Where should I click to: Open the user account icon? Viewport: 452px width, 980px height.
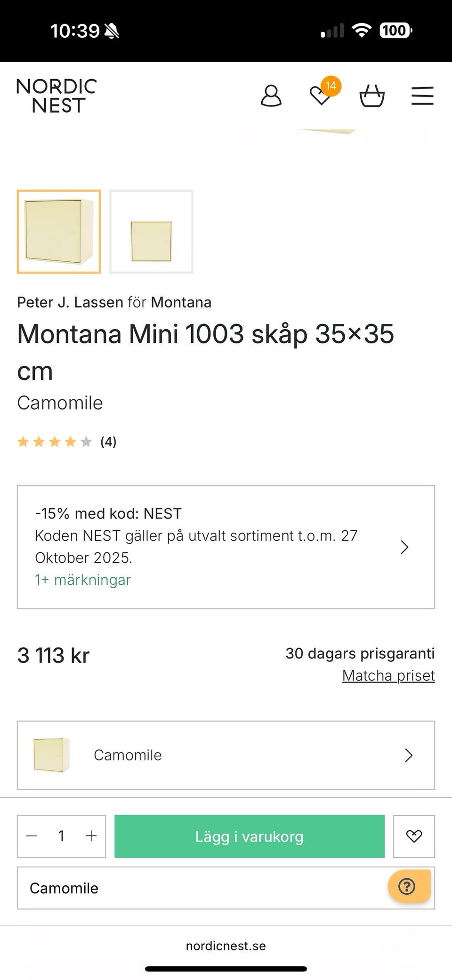[x=271, y=96]
